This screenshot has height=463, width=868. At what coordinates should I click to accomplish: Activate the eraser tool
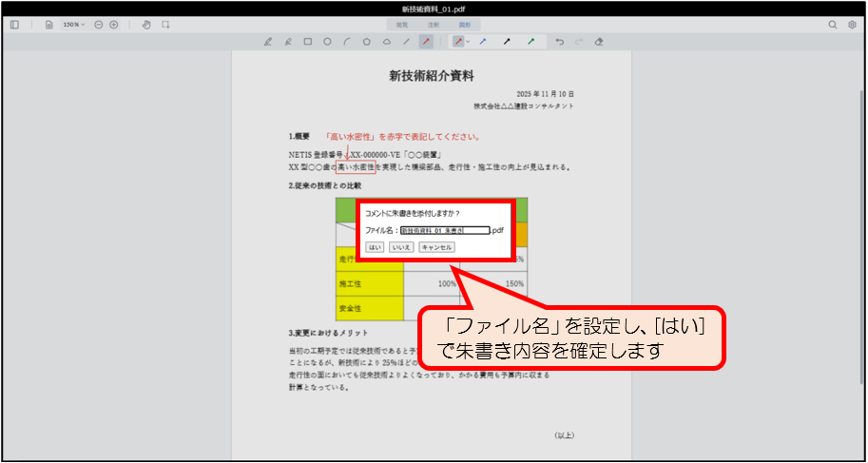[598, 42]
